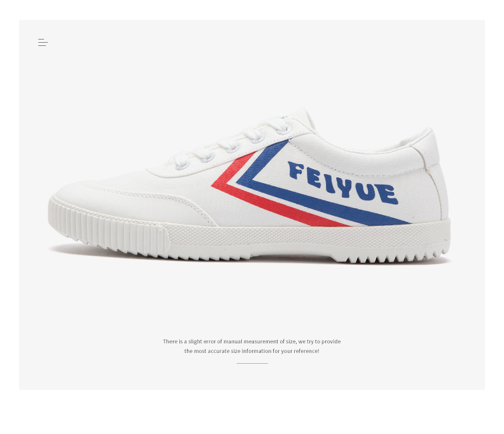504x434 pixels.
Task: Open the hamburger menu icon
Action: [43, 42]
